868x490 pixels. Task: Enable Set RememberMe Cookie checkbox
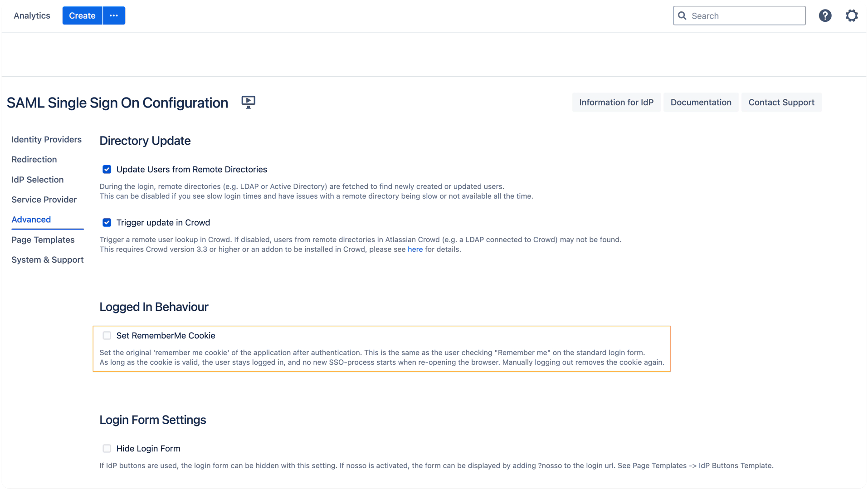tap(107, 335)
